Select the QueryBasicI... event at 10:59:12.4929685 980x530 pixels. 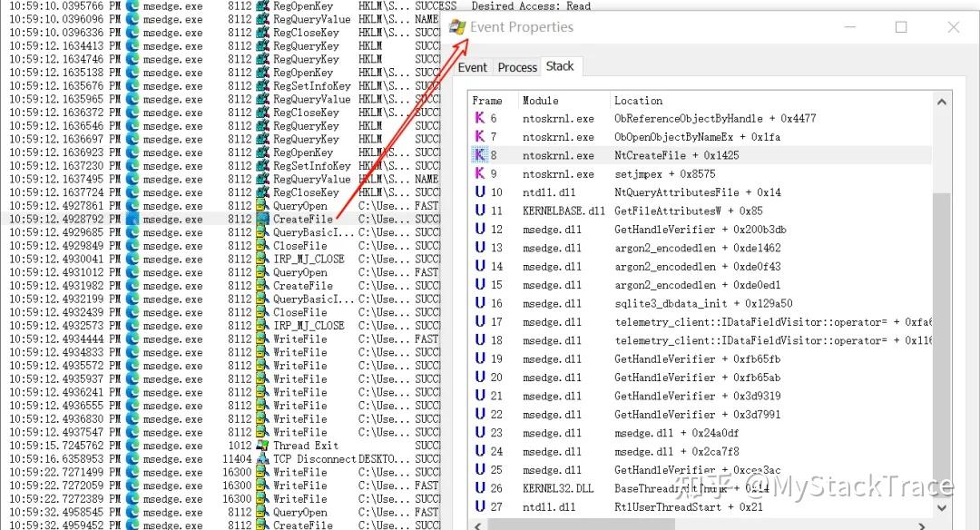222,232
